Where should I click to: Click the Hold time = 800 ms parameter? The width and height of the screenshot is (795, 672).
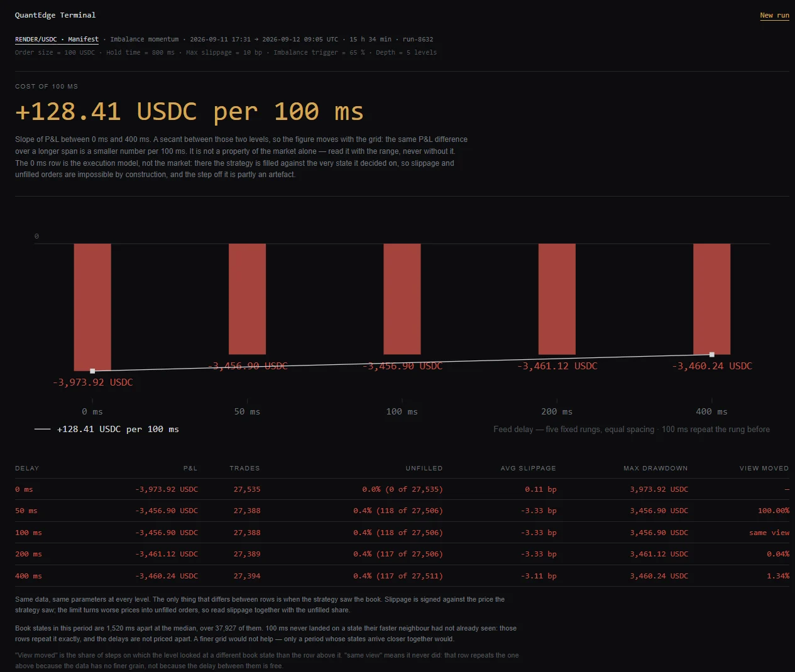(x=140, y=52)
